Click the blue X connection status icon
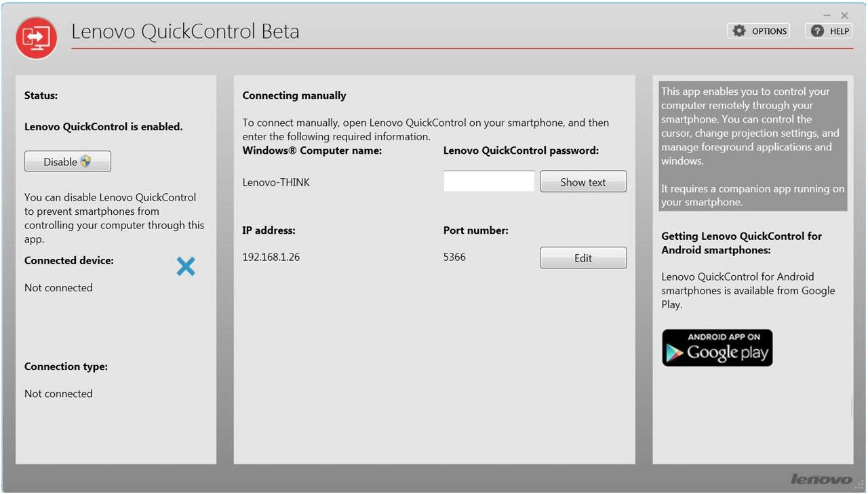The height and width of the screenshot is (494, 868). tap(185, 266)
